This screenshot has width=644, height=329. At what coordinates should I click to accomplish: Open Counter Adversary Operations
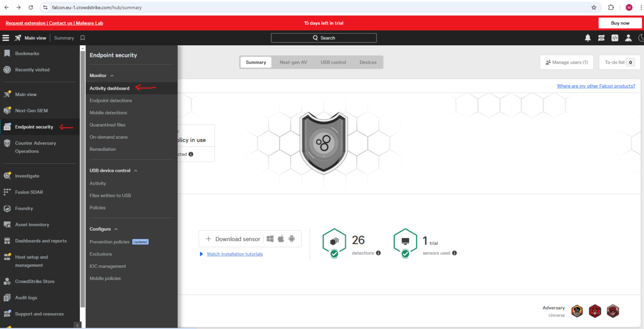[36, 147]
